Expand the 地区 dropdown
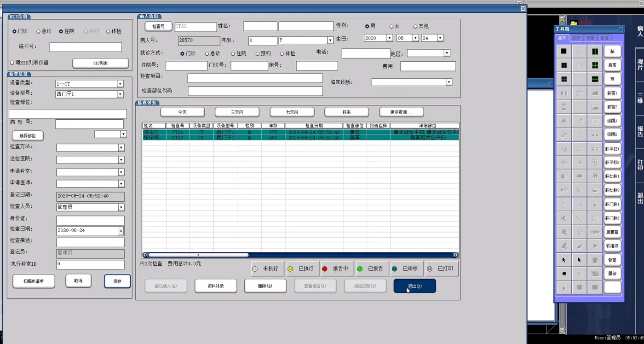The image size is (644, 344). pyautogui.click(x=447, y=53)
